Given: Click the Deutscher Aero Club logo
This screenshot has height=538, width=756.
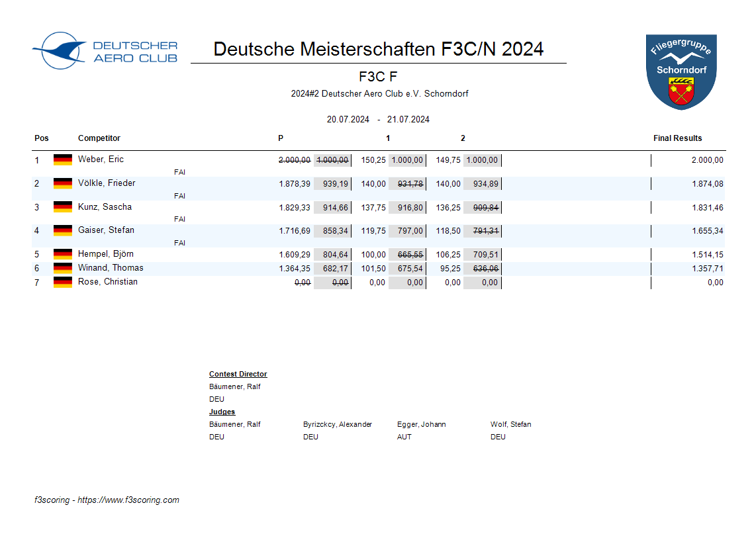Looking at the screenshot, I should coord(105,51).
